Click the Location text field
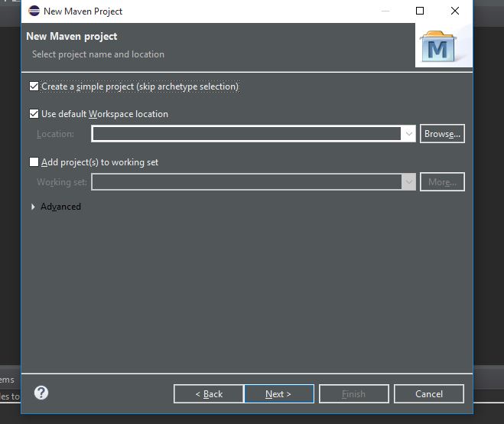This screenshot has width=504, height=424. (246, 133)
